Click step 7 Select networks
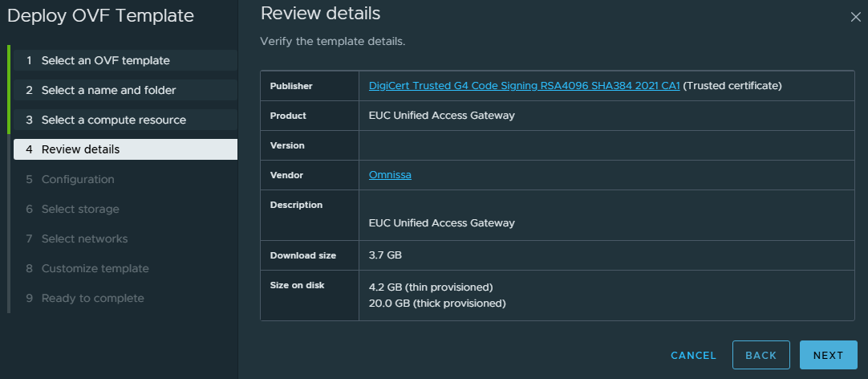 [84, 238]
